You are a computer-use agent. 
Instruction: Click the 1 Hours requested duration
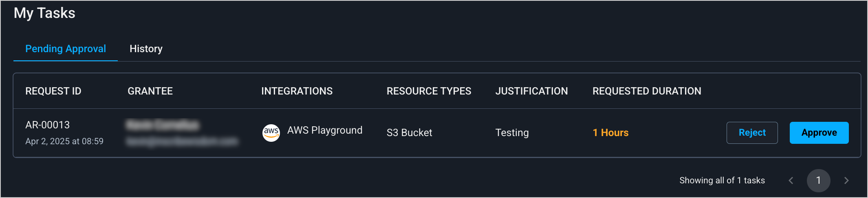click(x=610, y=133)
